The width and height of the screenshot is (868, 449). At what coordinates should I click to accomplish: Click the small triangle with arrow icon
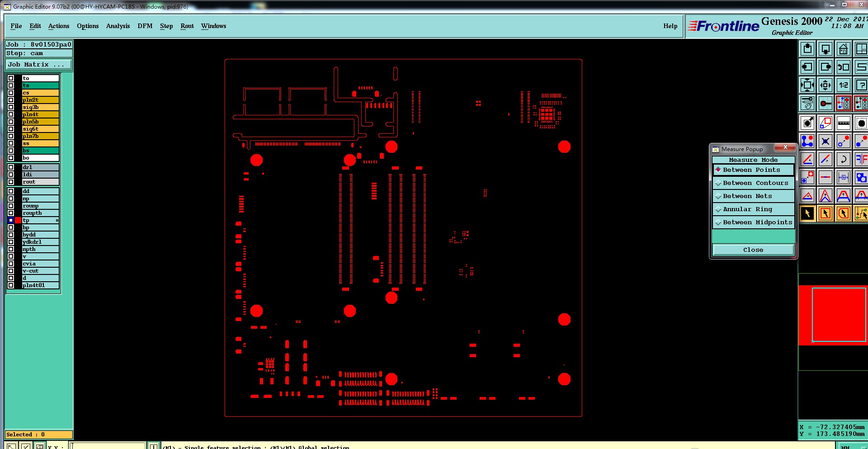pyautogui.click(x=807, y=195)
